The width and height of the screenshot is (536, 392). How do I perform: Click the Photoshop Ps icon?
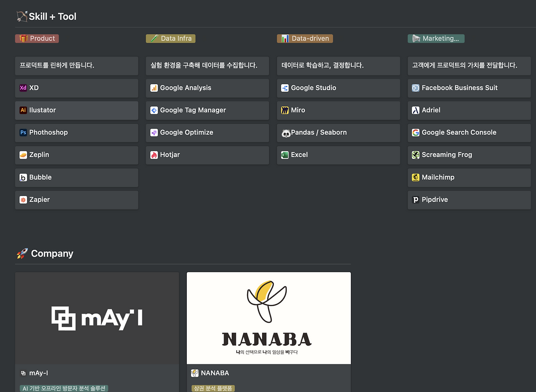23,132
